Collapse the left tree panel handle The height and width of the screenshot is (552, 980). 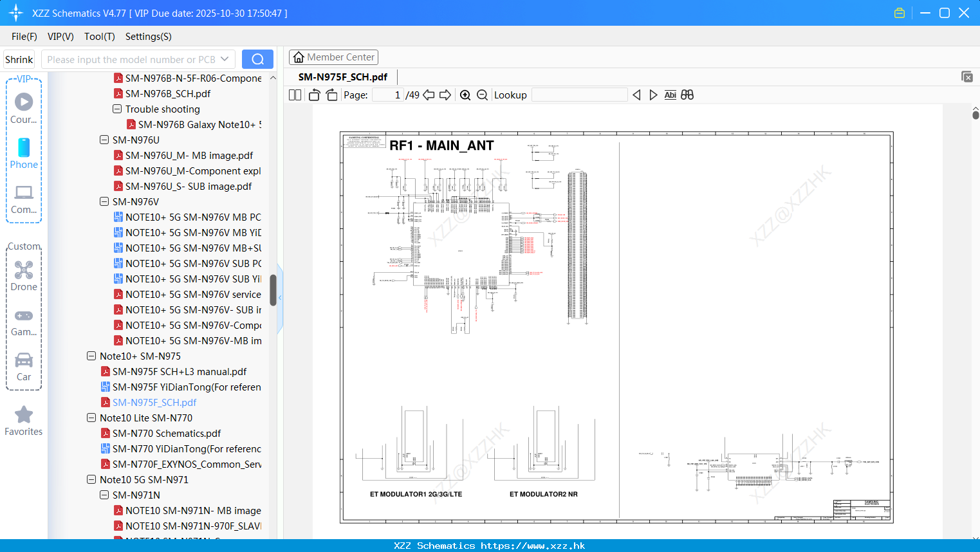point(280,297)
